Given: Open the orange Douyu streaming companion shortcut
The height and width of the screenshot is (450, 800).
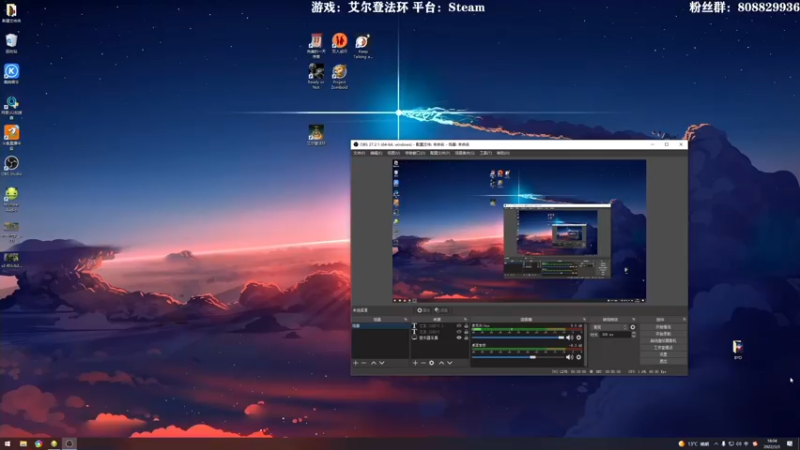Looking at the screenshot, I should [11, 137].
